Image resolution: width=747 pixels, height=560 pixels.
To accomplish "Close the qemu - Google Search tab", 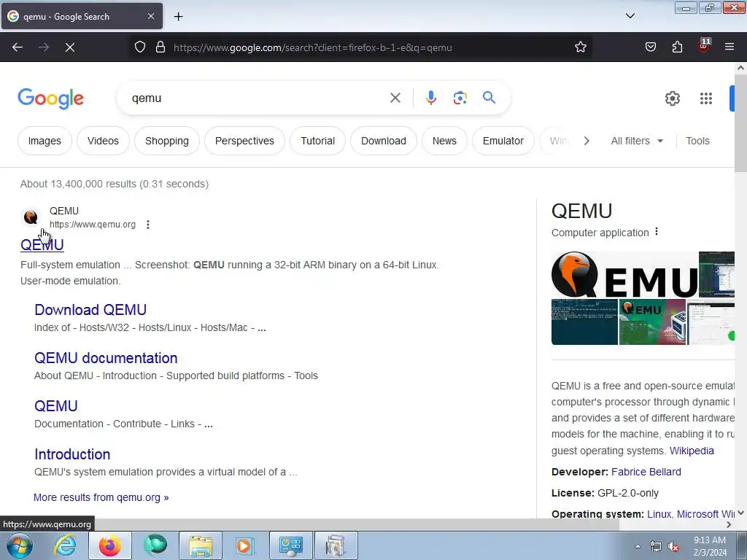I will coord(150,16).
